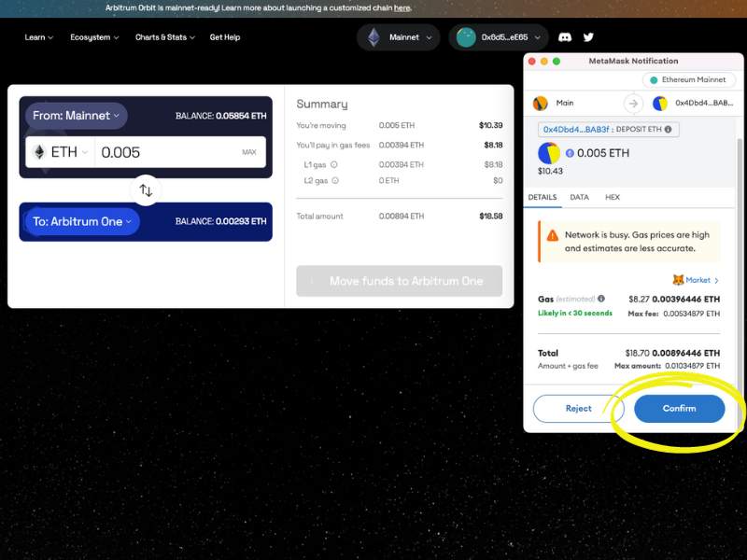Click the arrow icon between accounts
This screenshot has height=560, width=747.
(633, 104)
